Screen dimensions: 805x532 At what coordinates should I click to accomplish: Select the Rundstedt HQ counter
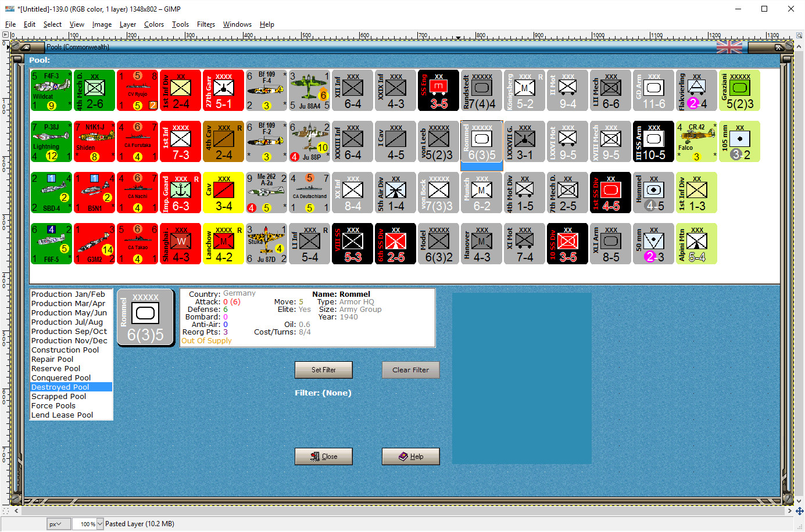[x=481, y=91]
